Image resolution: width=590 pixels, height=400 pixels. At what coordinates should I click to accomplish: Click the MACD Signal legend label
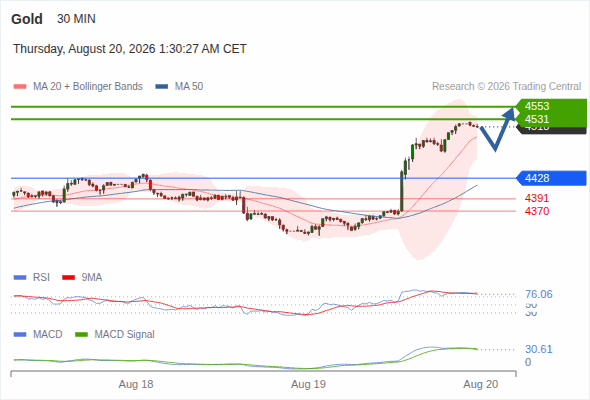pos(125,335)
